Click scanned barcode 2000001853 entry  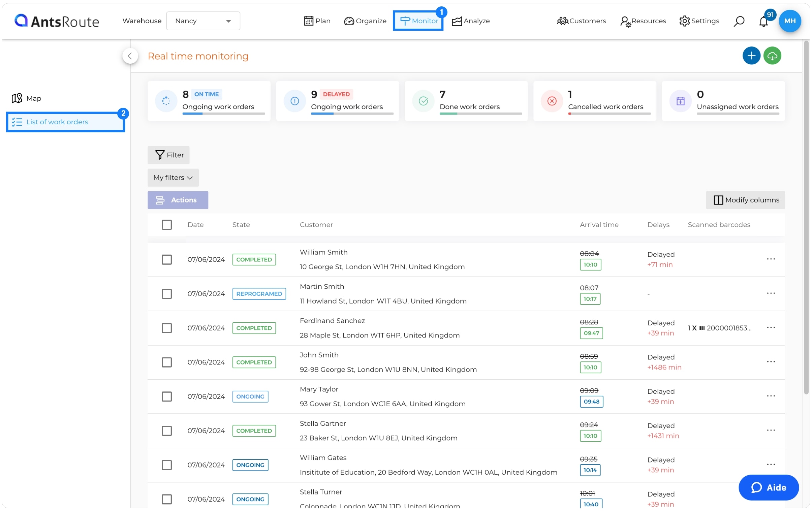click(719, 328)
